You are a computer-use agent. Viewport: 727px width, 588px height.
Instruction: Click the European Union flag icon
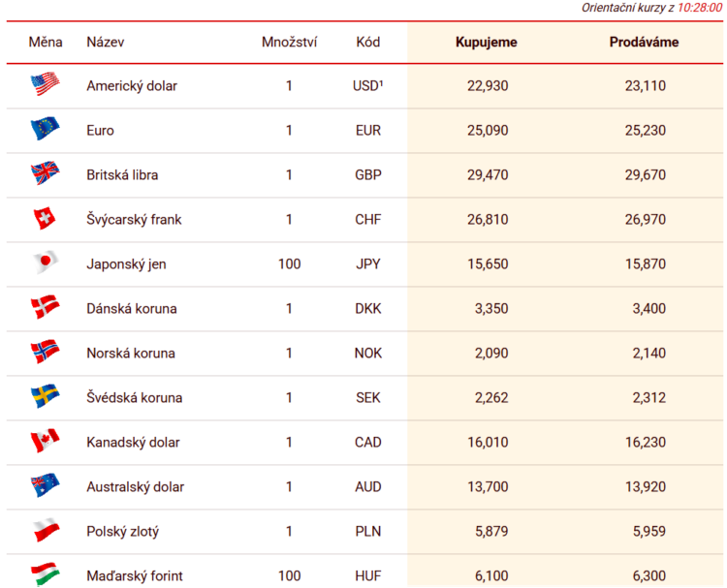pos(45,128)
